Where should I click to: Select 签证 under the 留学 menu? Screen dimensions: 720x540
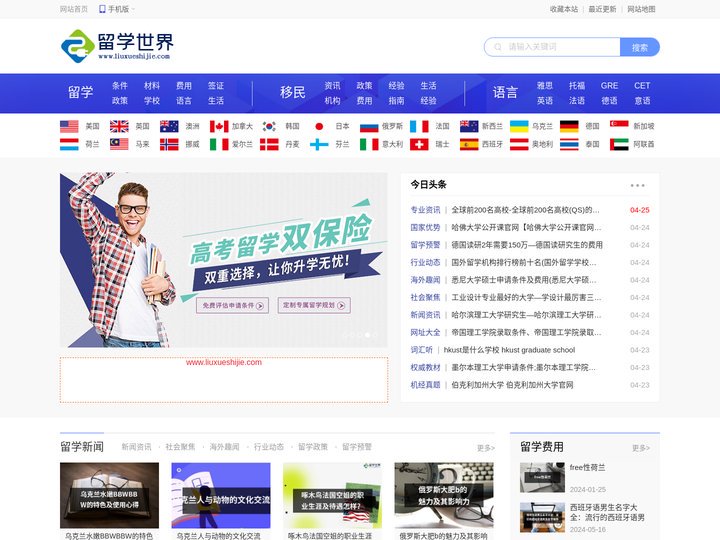pyautogui.click(x=216, y=86)
